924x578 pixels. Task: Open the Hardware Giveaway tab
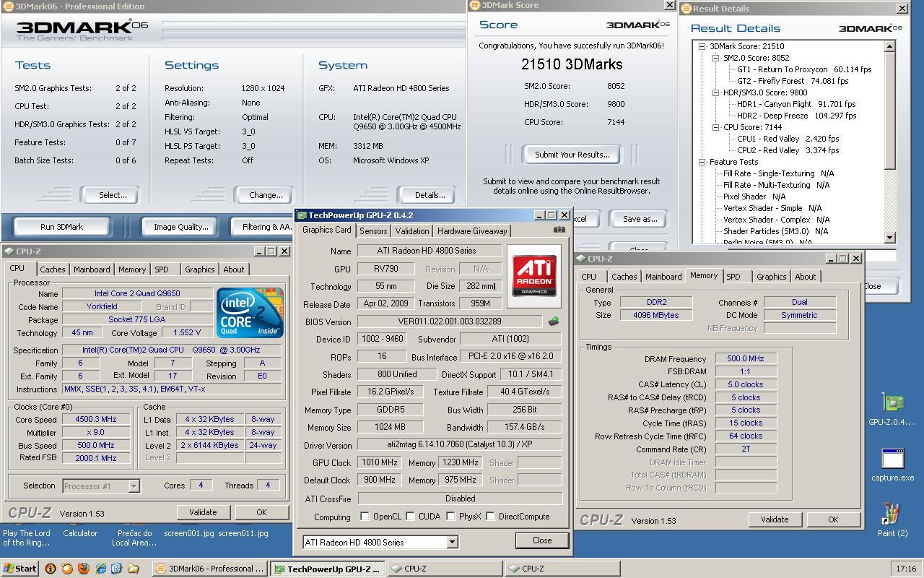[472, 231]
